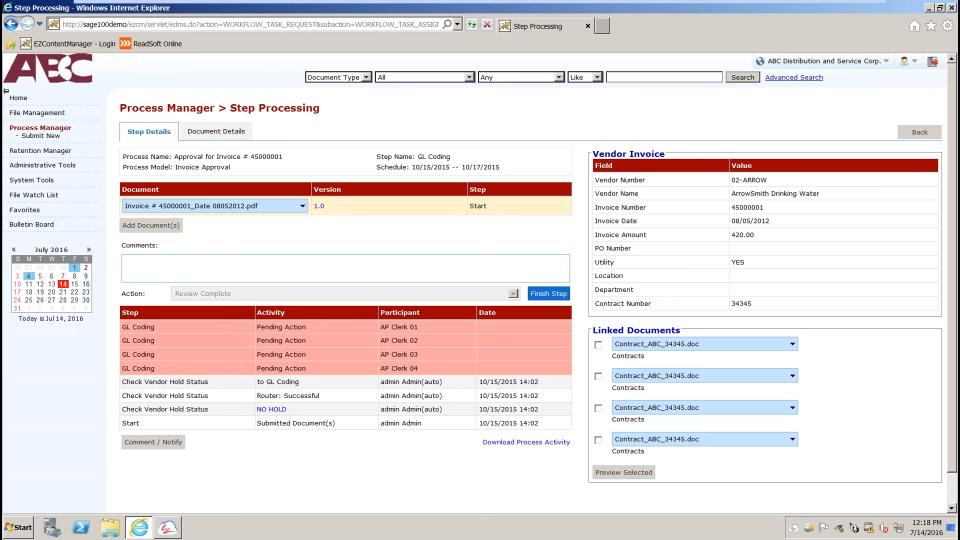Open version 1.0 link
The height and width of the screenshot is (540, 960).
(x=319, y=206)
